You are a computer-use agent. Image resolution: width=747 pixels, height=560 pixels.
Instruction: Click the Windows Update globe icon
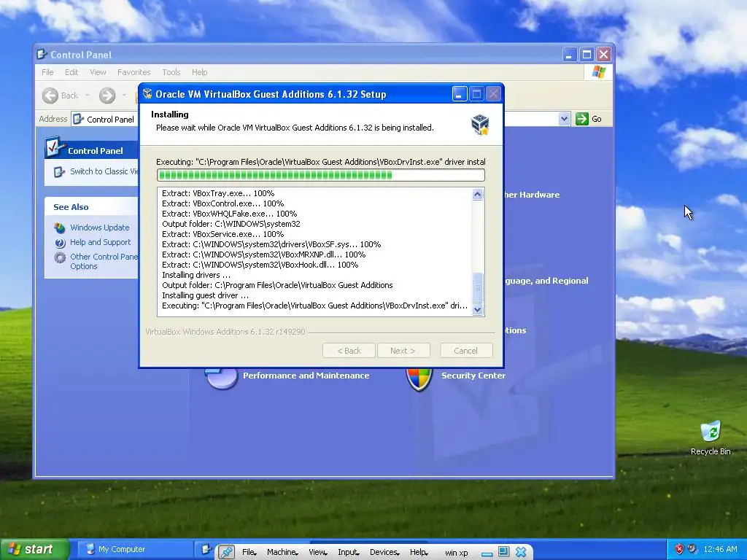[60, 227]
